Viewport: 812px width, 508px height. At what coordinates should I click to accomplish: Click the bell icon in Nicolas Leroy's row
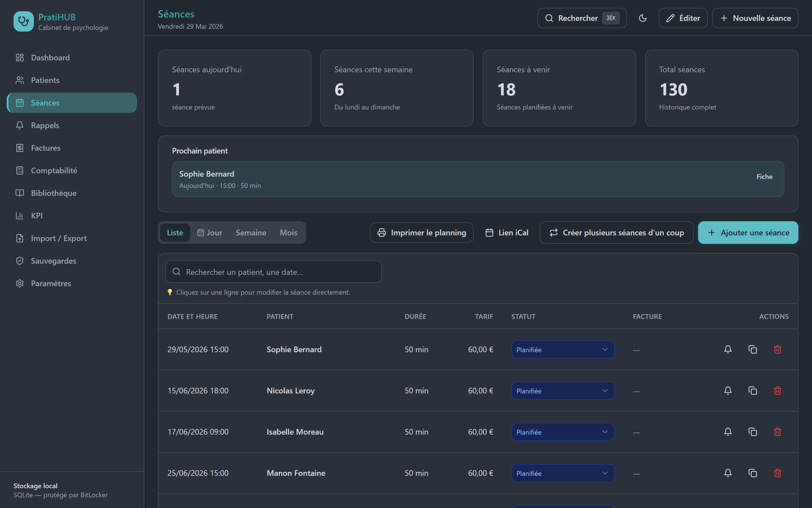[x=728, y=391]
